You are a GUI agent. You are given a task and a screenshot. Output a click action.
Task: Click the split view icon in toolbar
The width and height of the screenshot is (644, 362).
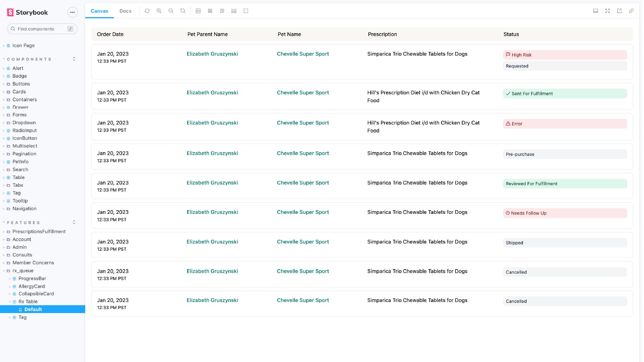point(595,11)
